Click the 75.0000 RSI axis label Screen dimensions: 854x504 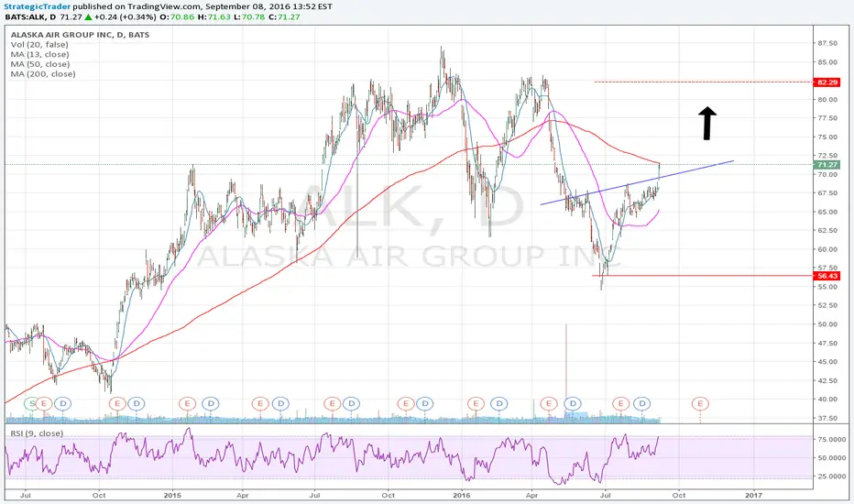click(x=830, y=439)
